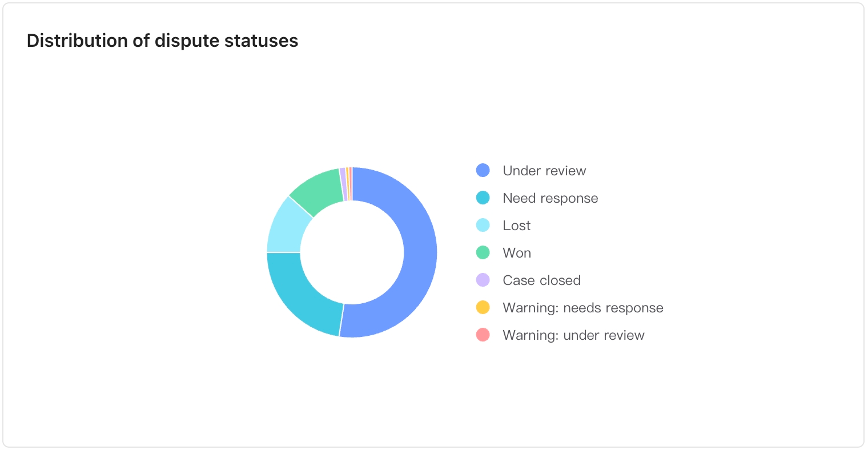This screenshot has height=450, width=868.
Task: Select the thin purple Case closed slice
Action: coord(343,184)
